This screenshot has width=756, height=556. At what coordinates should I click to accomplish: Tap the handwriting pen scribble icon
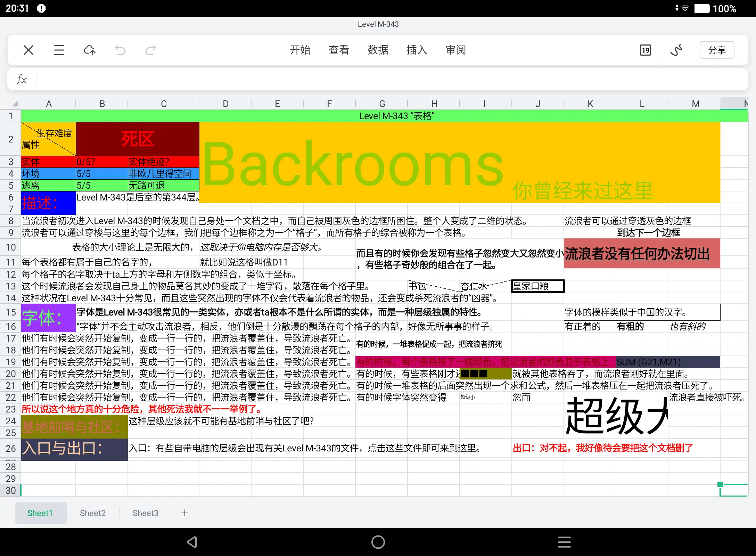click(x=676, y=50)
